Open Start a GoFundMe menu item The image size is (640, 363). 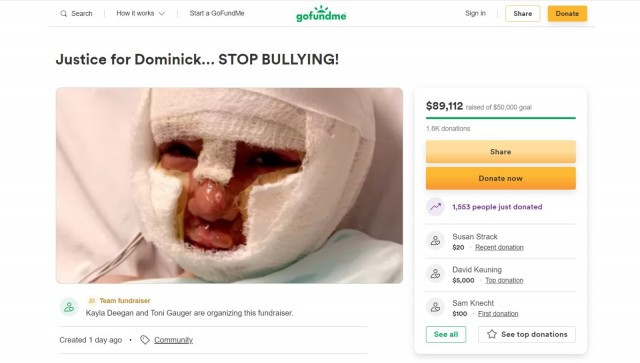click(217, 13)
